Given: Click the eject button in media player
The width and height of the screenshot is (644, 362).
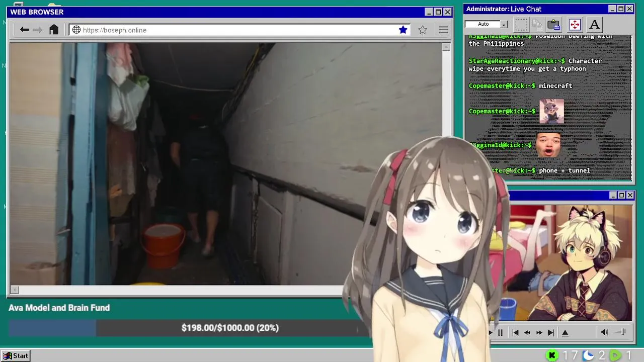Looking at the screenshot, I should [565, 332].
